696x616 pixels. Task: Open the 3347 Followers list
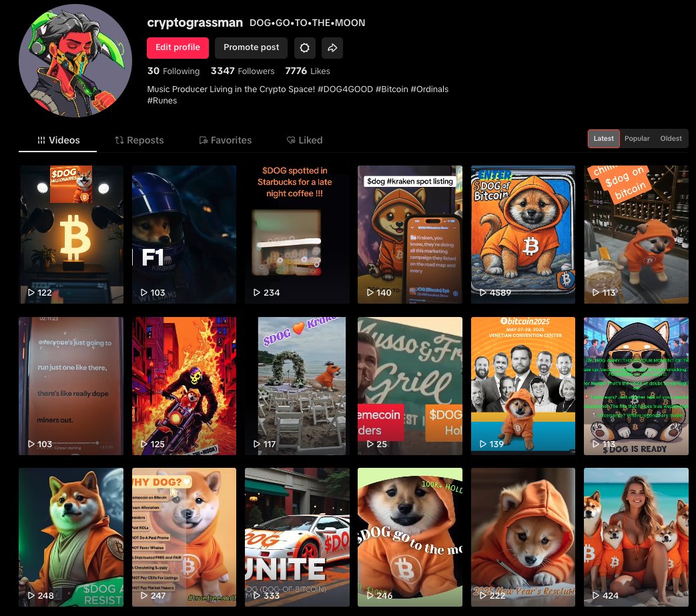[242, 71]
